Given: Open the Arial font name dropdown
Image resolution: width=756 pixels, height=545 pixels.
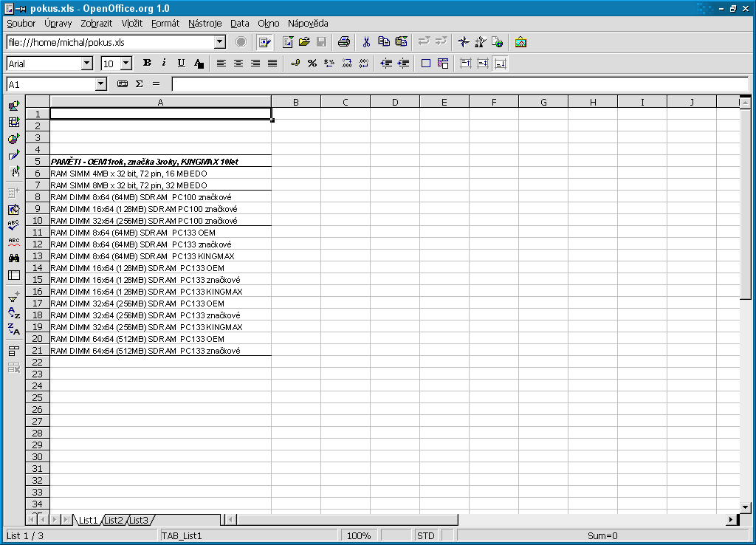Looking at the screenshot, I should (x=87, y=64).
